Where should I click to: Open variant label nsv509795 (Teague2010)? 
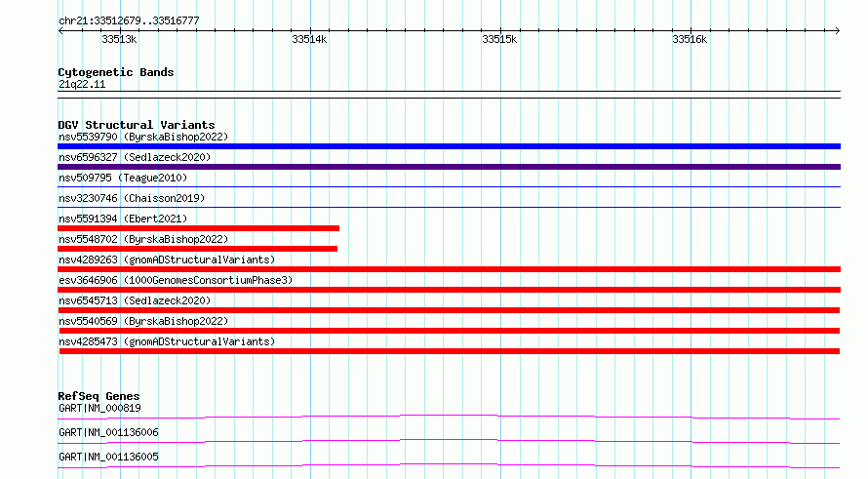click(123, 178)
